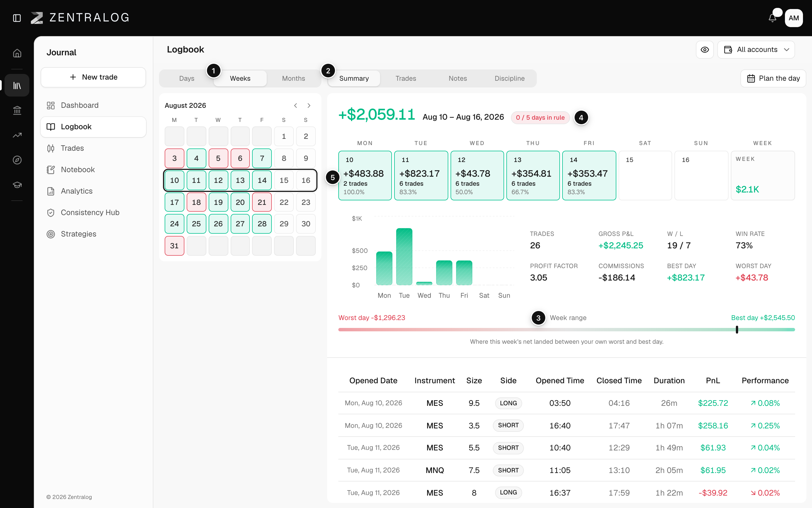Open the Trades tab in the logbook

tap(406, 78)
